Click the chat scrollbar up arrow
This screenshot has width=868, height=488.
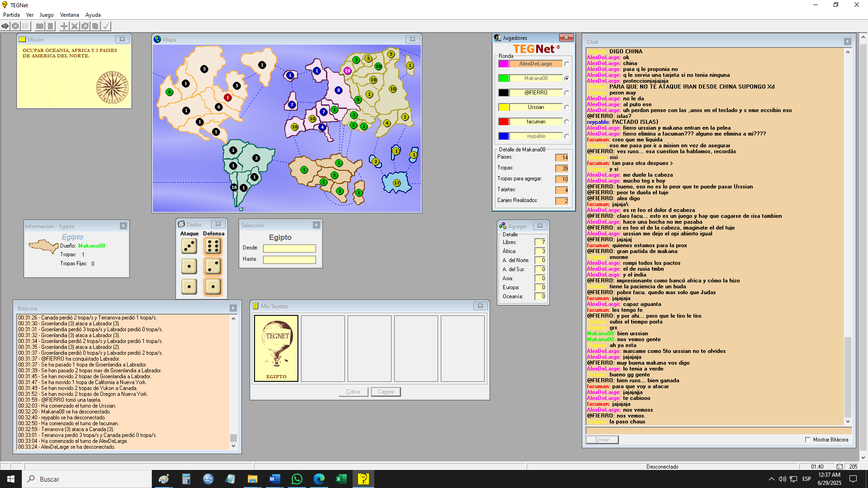click(848, 52)
